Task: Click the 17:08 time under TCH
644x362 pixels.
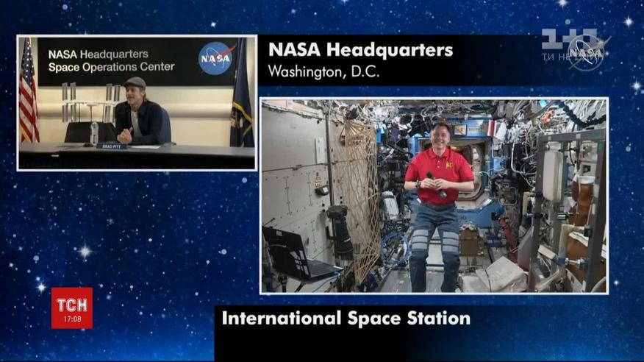Action: pos(72,319)
